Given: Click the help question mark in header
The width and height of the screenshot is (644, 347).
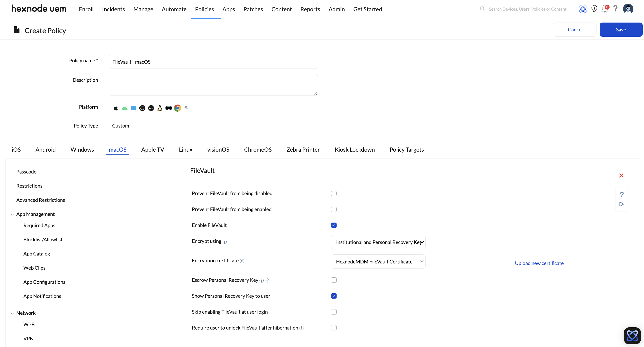Looking at the screenshot, I should tap(616, 8).
